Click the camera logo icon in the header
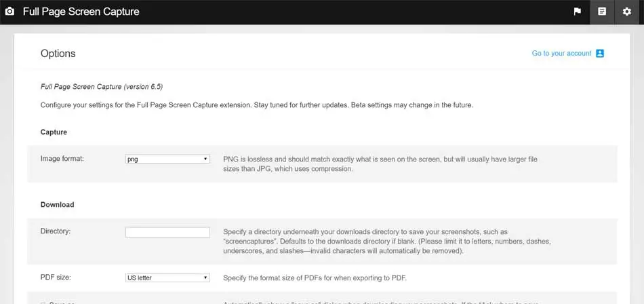The image size is (644, 304). pos(9,12)
